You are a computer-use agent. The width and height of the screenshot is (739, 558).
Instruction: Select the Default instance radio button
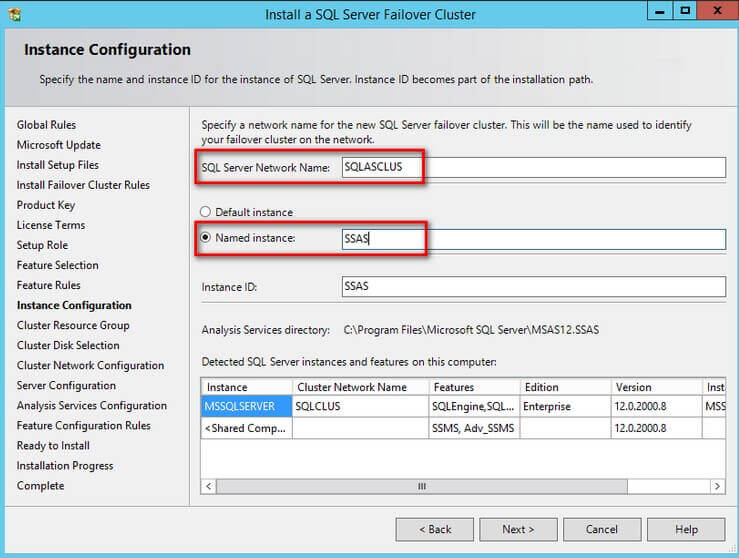[x=205, y=212]
